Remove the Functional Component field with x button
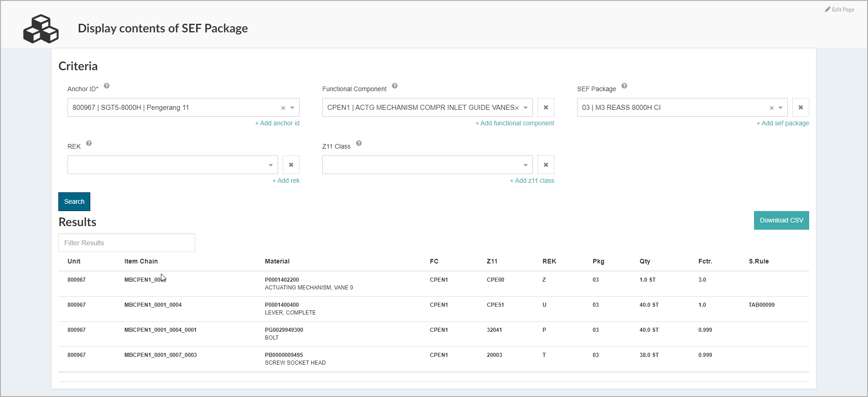 [x=546, y=108]
